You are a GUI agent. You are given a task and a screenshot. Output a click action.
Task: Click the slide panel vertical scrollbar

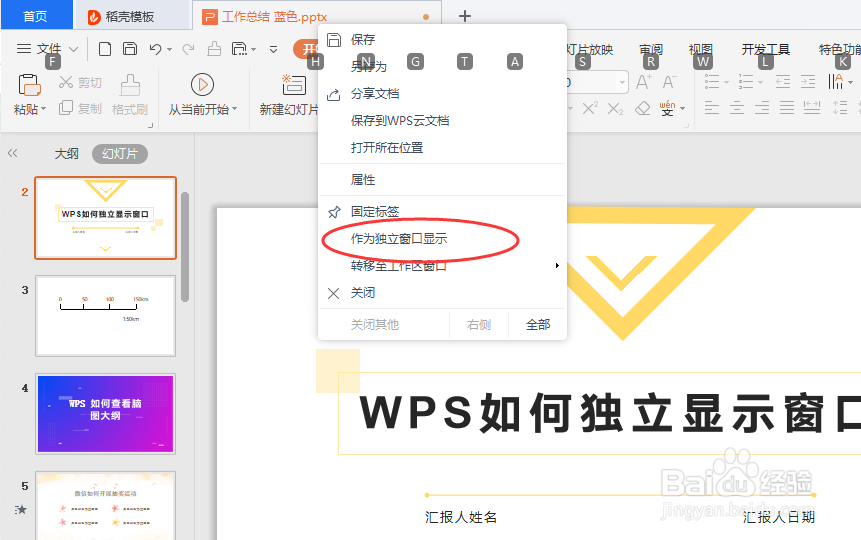[x=185, y=247]
